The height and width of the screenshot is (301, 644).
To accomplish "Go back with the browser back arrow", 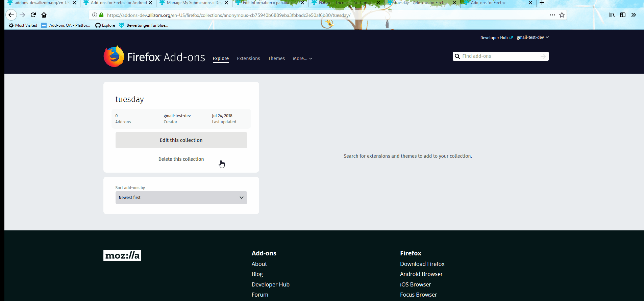I will pos(11,15).
